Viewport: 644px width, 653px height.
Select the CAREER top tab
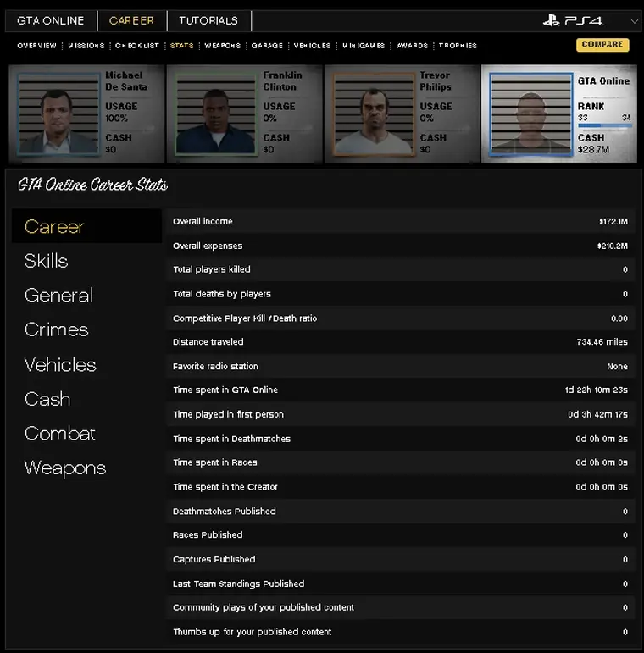[131, 21]
